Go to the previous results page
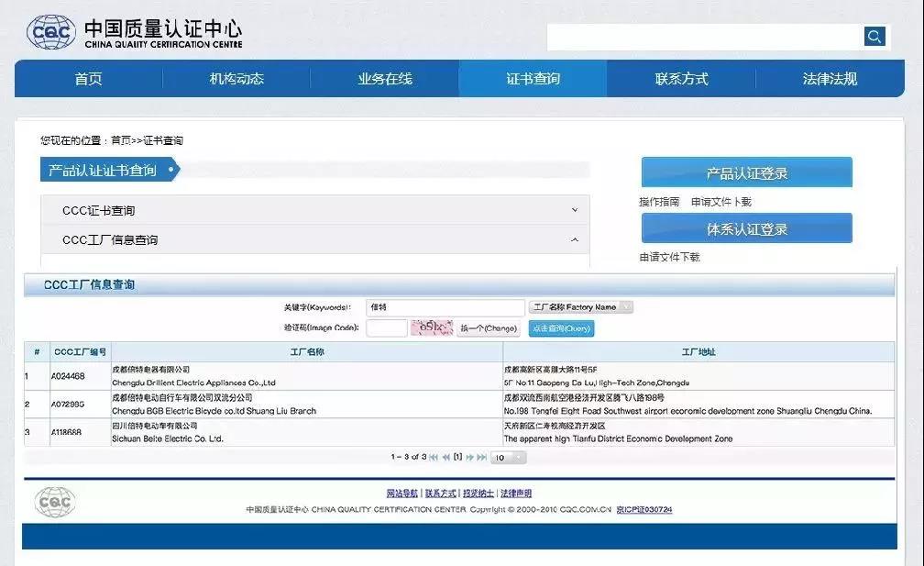 [x=446, y=457]
